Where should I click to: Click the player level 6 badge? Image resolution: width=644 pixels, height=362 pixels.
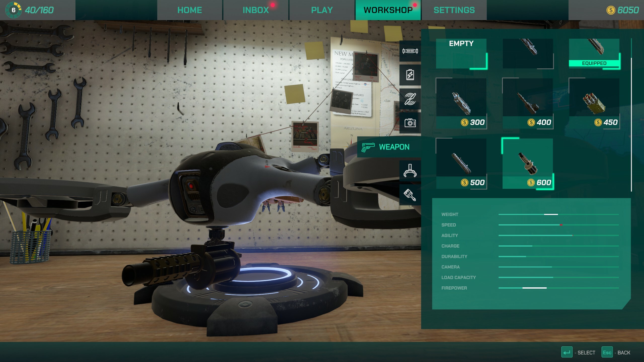click(x=13, y=10)
